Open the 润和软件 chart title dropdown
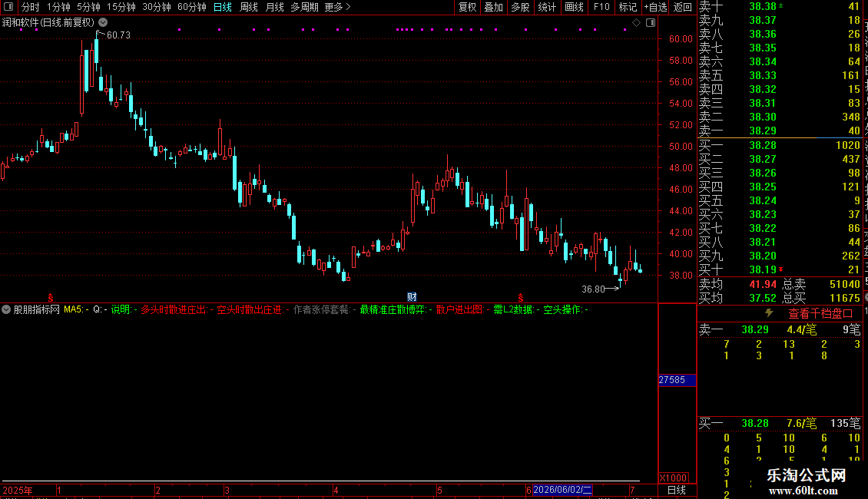 (103, 23)
